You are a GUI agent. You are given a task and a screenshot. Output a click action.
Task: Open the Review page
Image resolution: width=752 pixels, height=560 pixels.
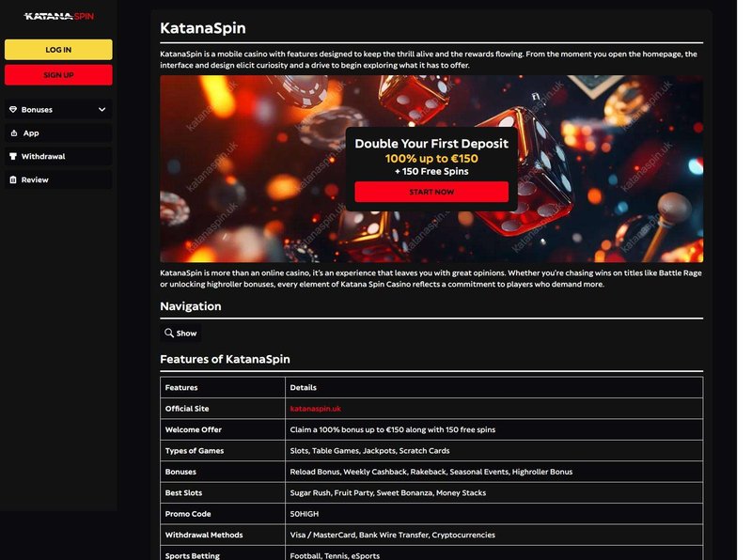coord(58,179)
